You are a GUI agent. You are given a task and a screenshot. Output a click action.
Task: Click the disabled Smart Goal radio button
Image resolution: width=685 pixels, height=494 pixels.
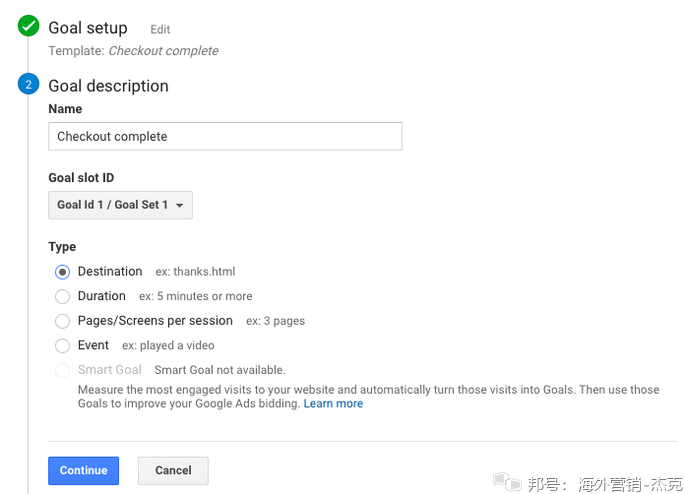pyautogui.click(x=63, y=370)
